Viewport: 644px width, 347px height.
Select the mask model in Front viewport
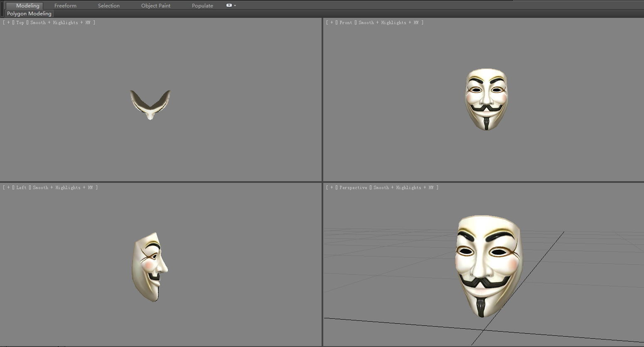click(486, 99)
